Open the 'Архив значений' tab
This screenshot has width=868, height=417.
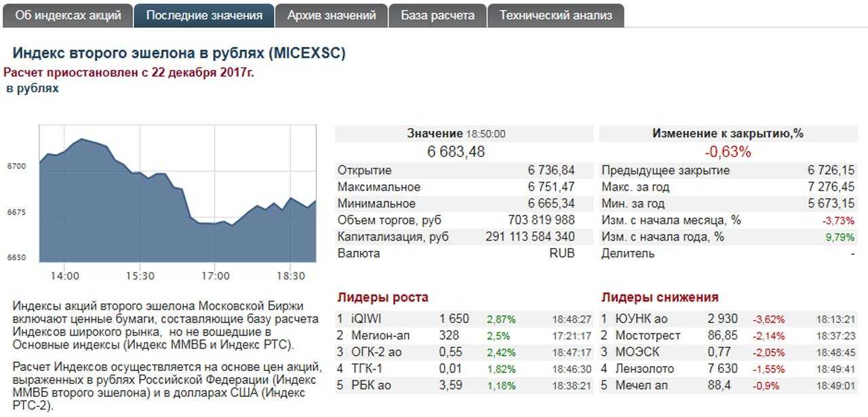[332, 15]
